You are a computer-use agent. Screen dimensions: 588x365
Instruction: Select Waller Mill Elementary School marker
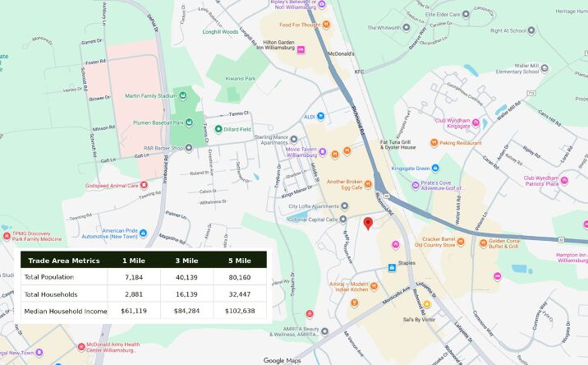(544, 68)
